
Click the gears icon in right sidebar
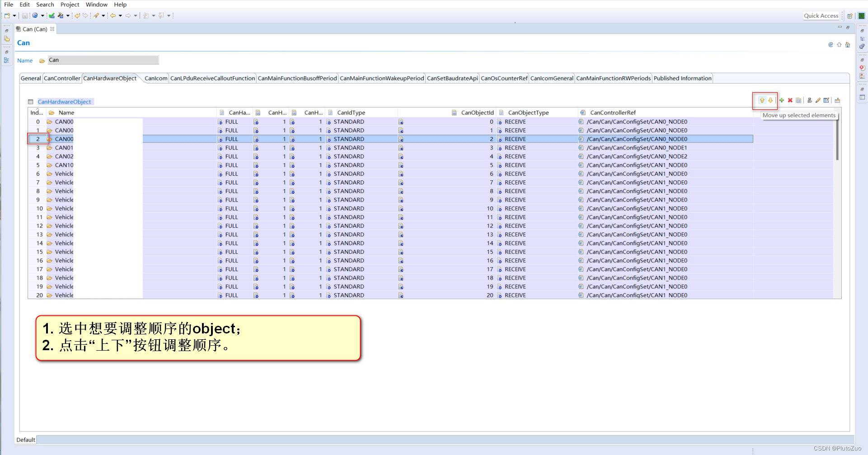(x=862, y=46)
